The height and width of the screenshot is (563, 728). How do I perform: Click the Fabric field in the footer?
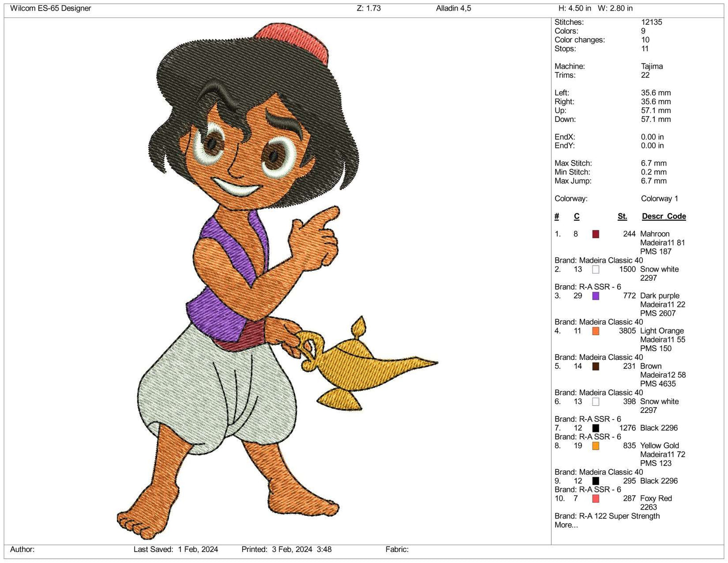(x=397, y=549)
